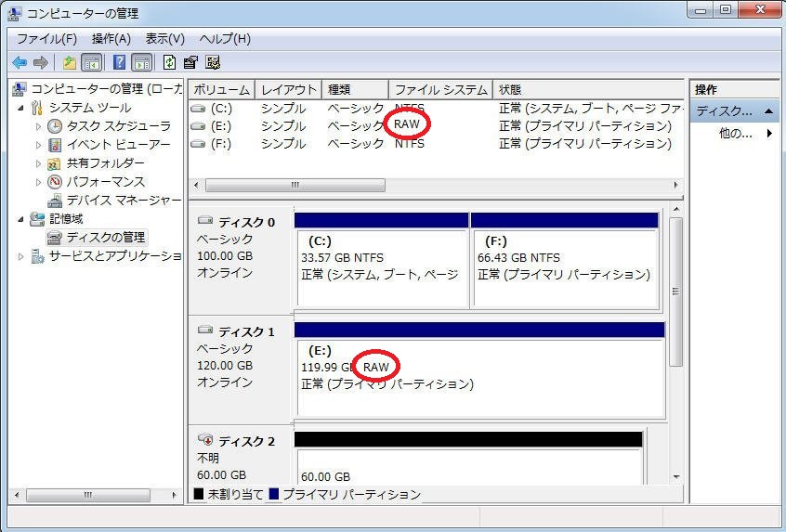Select イベント ビューアー in the tree
The image size is (786, 532).
tap(118, 144)
